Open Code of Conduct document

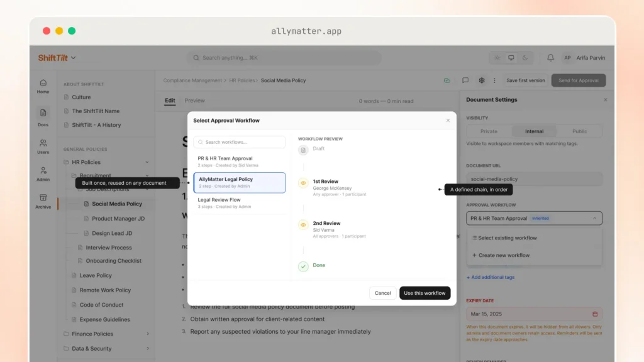(x=101, y=305)
